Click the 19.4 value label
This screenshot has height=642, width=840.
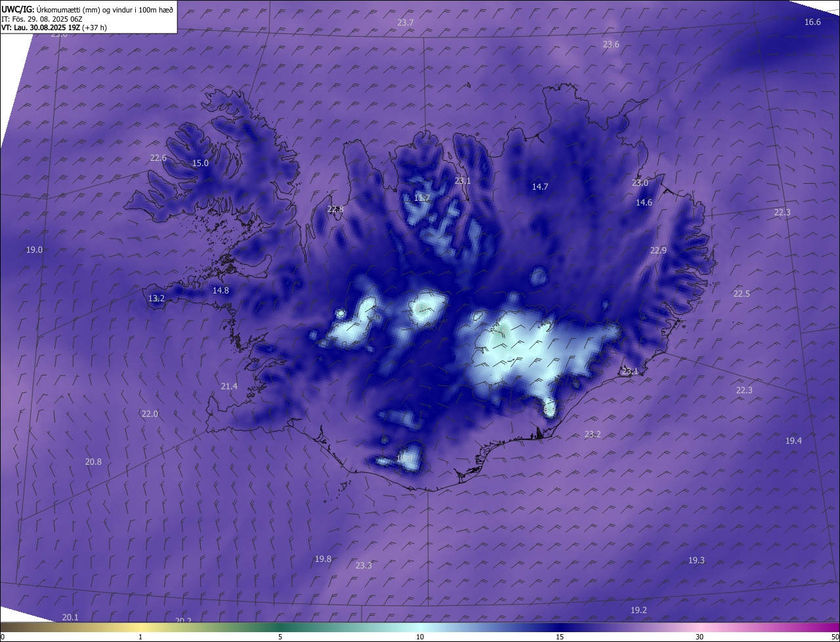[793, 441]
